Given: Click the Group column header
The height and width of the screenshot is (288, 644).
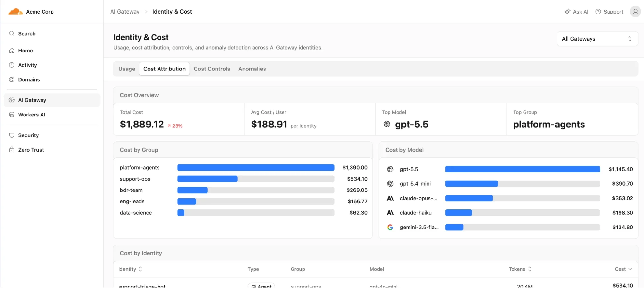Looking at the screenshot, I should pyautogui.click(x=298, y=269).
